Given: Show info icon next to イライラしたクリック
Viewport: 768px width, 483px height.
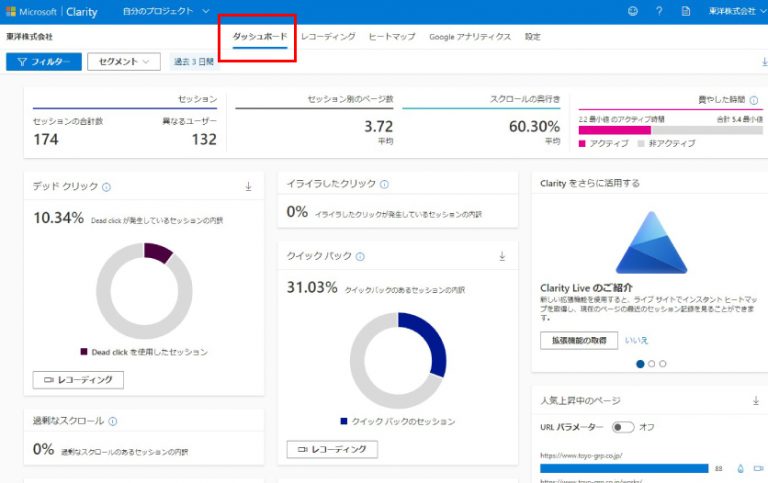Looking at the screenshot, I should (x=384, y=184).
